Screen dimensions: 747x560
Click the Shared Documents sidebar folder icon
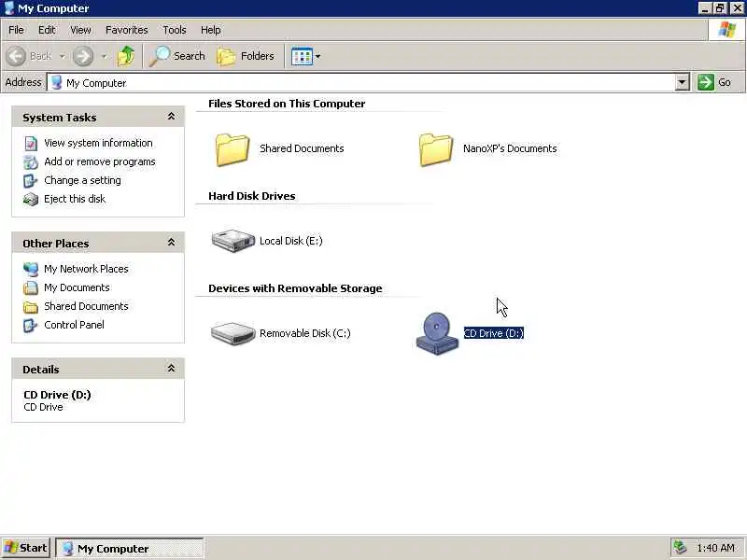point(31,307)
